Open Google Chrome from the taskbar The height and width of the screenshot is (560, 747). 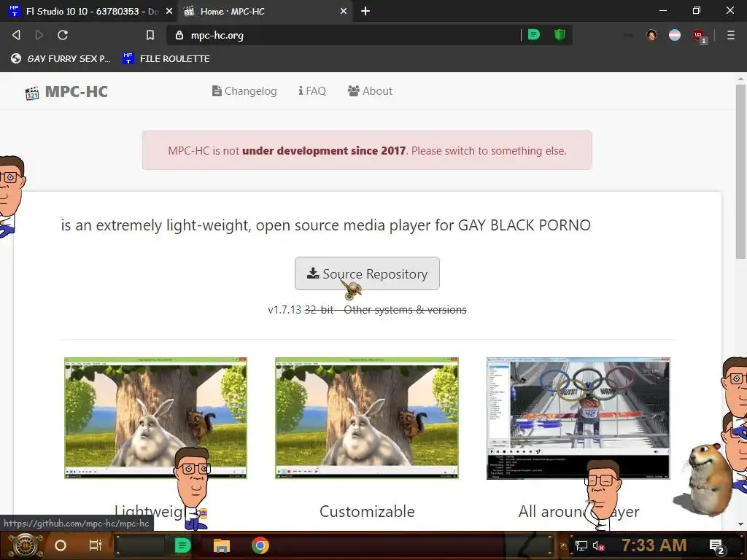pyautogui.click(x=260, y=545)
